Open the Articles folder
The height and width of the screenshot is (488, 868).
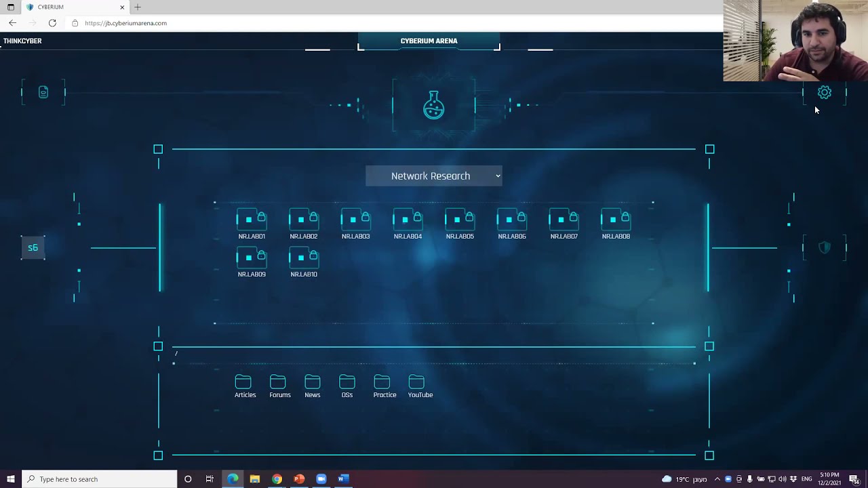click(x=245, y=386)
